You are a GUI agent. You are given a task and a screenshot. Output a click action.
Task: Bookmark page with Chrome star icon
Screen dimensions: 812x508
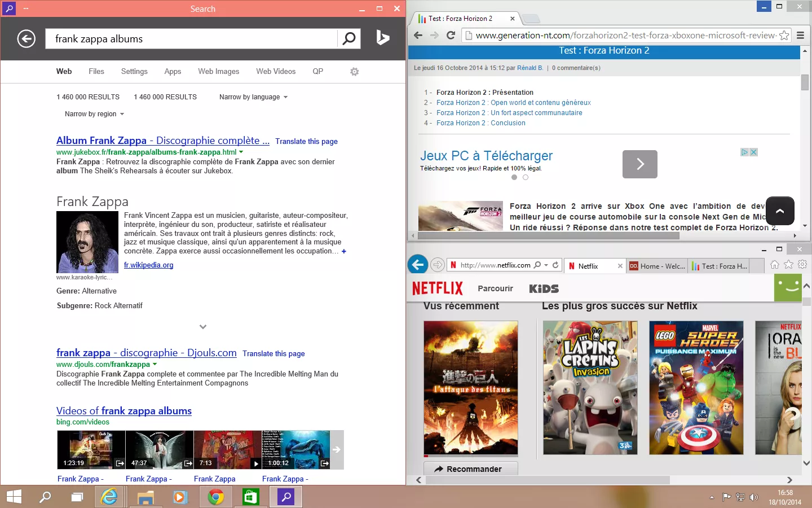coord(784,35)
